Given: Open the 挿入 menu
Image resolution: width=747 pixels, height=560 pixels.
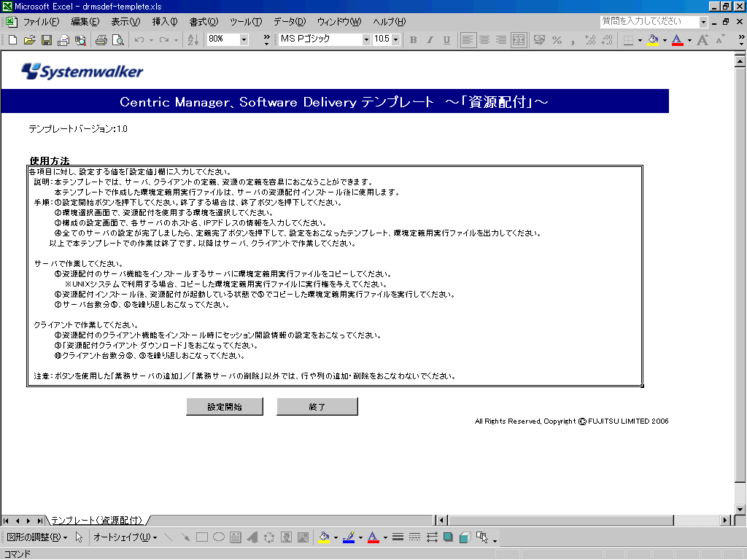Looking at the screenshot, I should (x=165, y=22).
